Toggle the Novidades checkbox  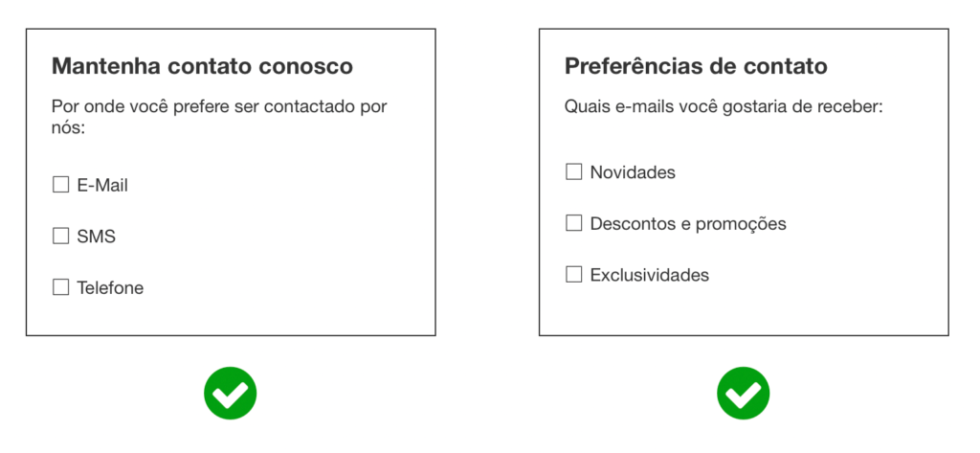[x=574, y=172]
